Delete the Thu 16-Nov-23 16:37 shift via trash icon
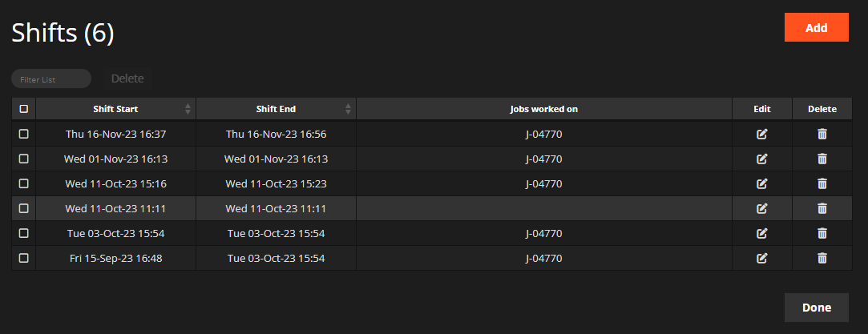Screen dimensions: 868x334 [822, 134]
